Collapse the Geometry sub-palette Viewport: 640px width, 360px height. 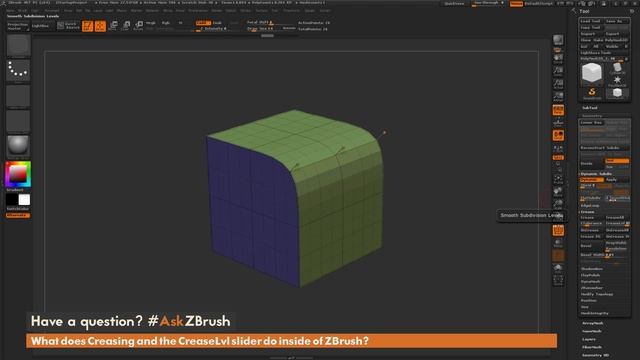[x=592, y=116]
